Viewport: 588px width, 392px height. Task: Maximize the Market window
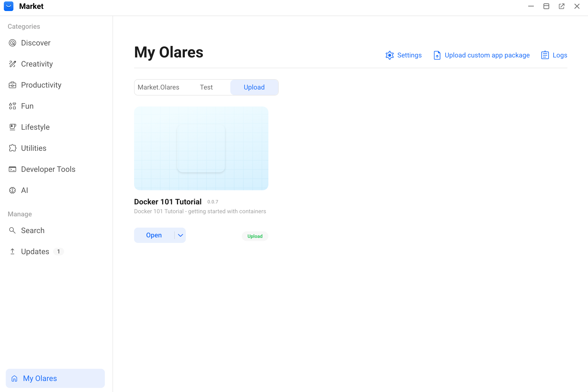coord(546,6)
